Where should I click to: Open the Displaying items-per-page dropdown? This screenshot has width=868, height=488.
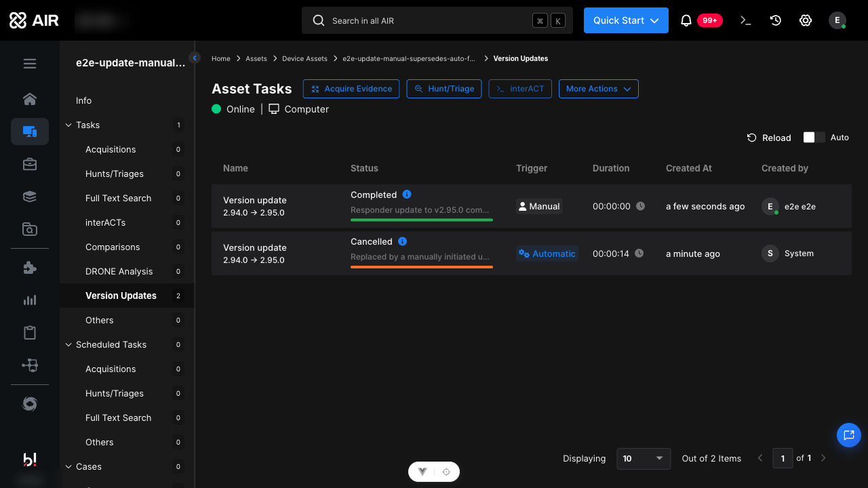pyautogui.click(x=644, y=459)
